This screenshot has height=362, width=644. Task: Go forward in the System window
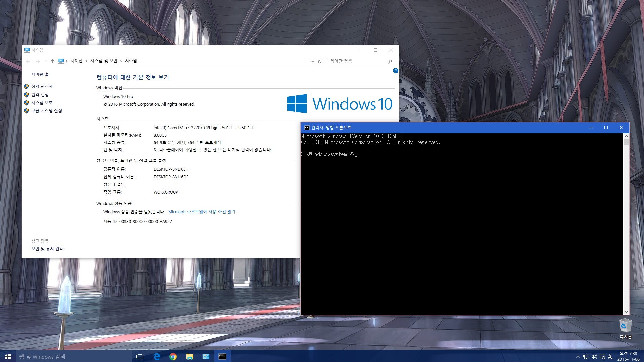(38, 61)
